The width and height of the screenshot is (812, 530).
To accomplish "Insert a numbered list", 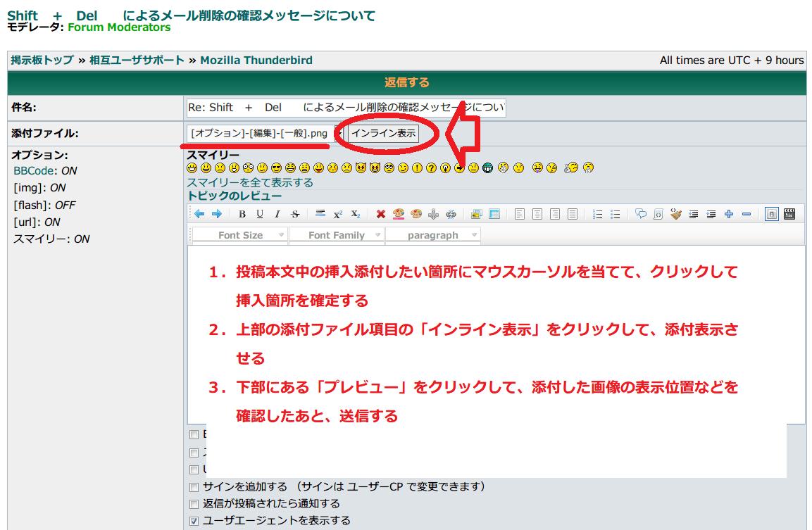I will (x=598, y=214).
